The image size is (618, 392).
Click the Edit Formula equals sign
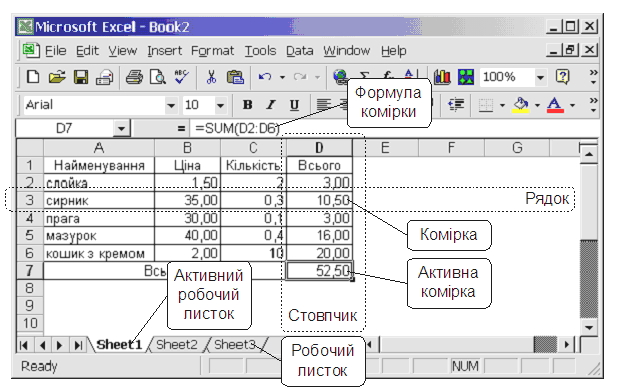181,128
